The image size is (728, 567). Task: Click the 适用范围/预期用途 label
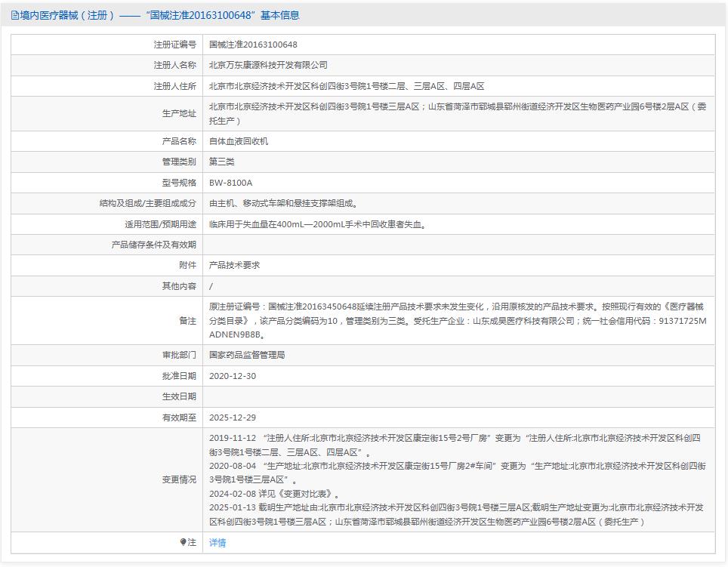coord(160,224)
